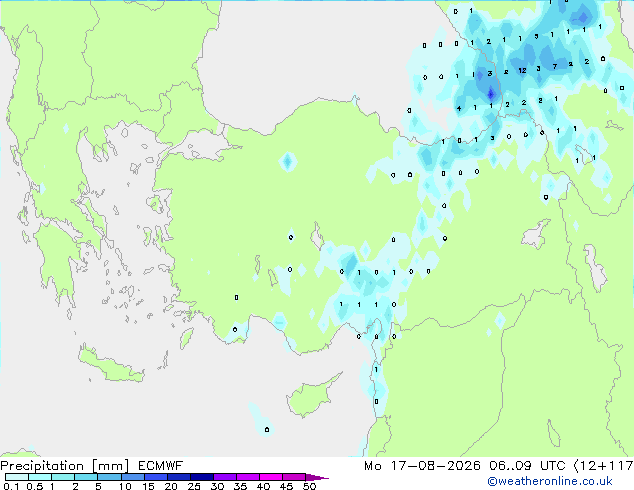This screenshot has height=490, width=634.
Task: Click the 35–40 mm legend swatch
Action: pyautogui.click(x=247, y=477)
